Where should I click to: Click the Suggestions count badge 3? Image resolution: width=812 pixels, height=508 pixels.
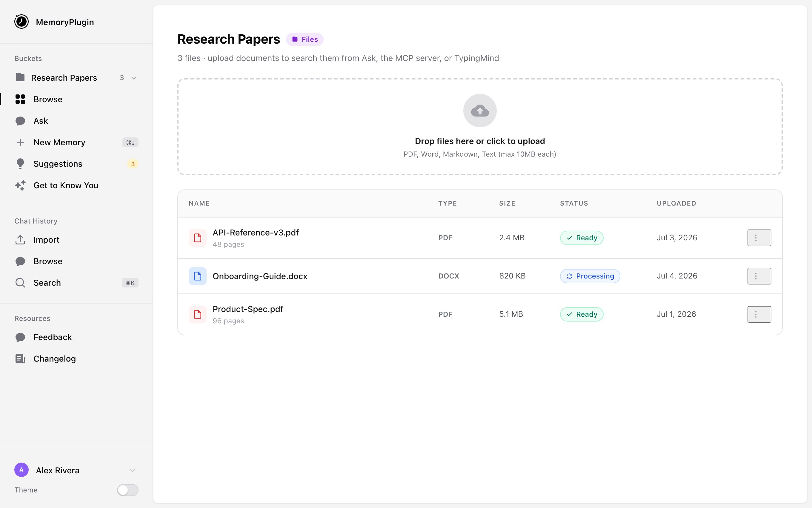[x=133, y=164]
